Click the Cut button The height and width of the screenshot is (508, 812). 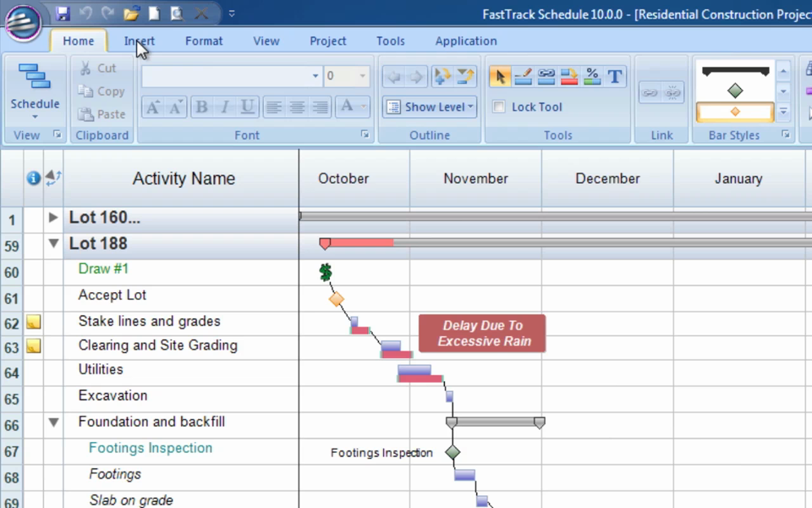98,68
